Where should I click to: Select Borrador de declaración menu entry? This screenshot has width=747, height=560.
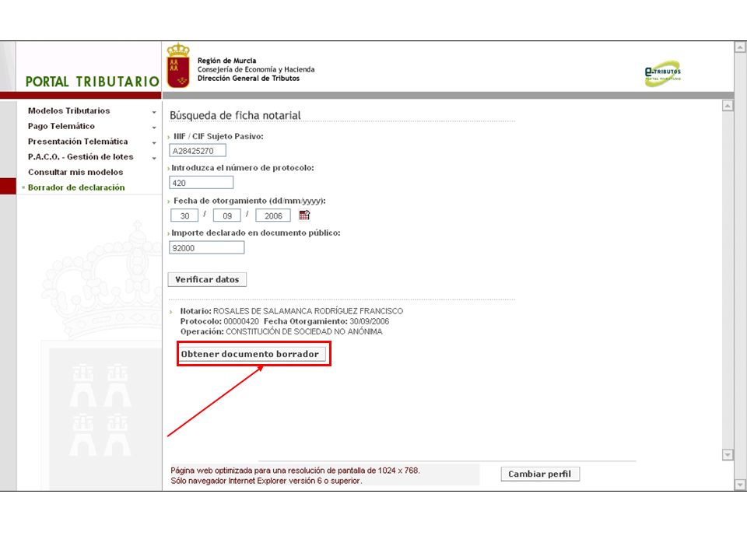pos(76,187)
